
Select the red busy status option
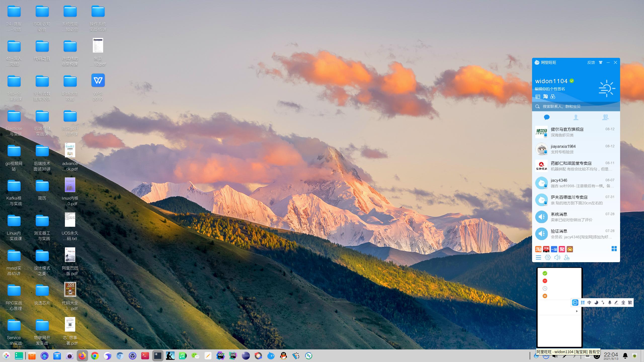[545, 281]
